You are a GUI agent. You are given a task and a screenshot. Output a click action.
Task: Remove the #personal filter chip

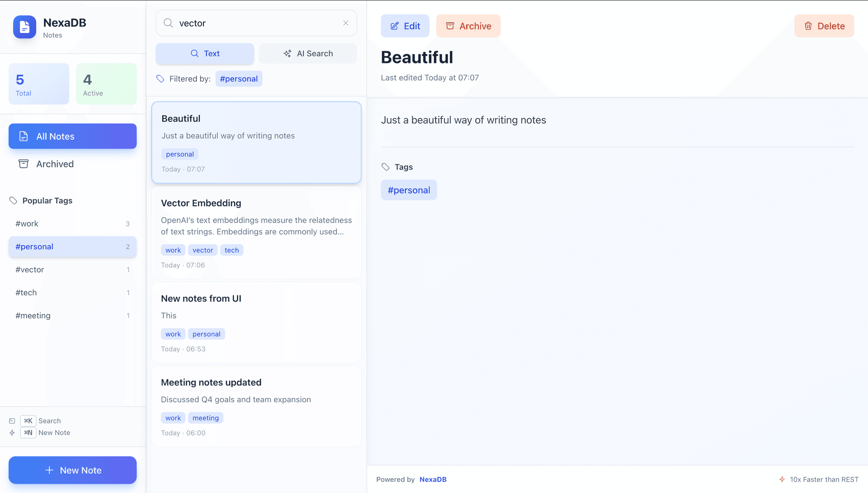tap(239, 78)
